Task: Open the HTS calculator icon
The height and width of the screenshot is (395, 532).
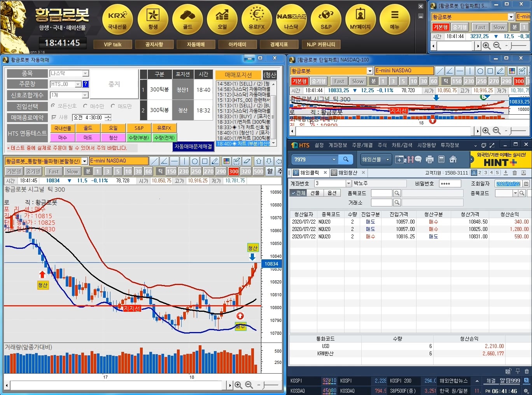Action: coord(441,159)
